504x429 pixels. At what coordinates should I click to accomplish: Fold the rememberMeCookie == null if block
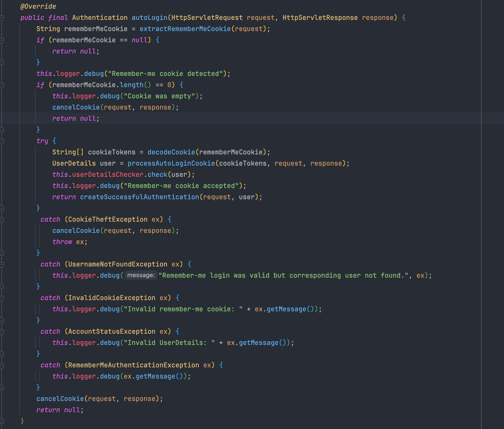pyautogui.click(x=2, y=40)
